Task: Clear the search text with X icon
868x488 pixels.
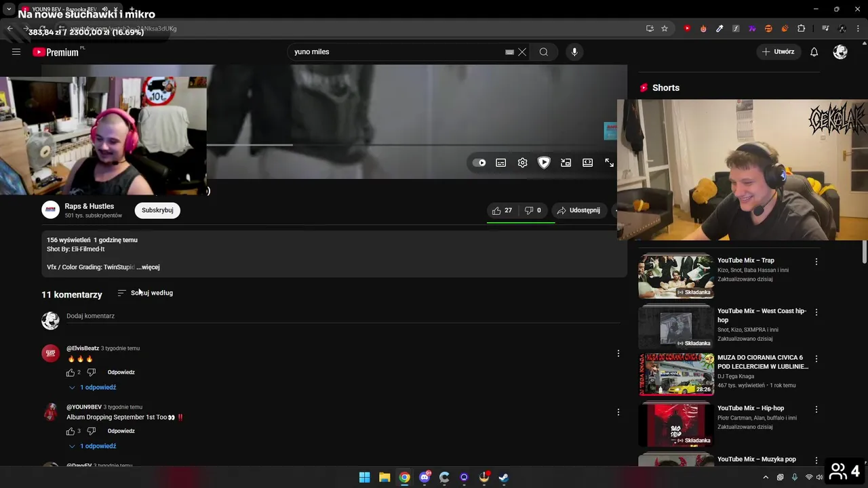Action: point(522,52)
